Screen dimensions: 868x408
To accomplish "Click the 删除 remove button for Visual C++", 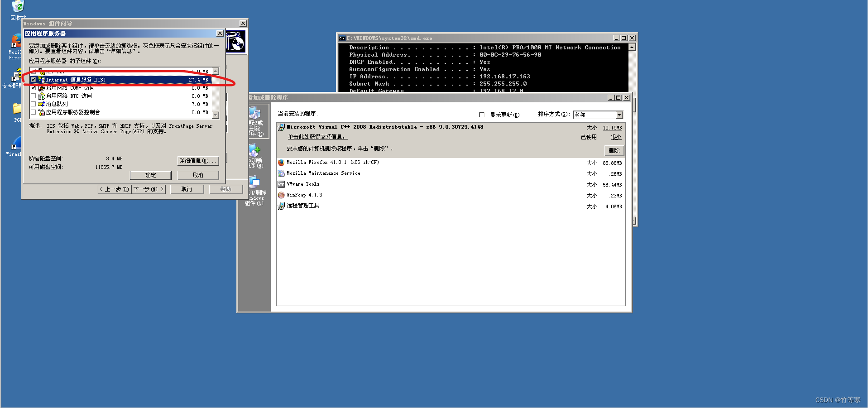I will click(614, 150).
